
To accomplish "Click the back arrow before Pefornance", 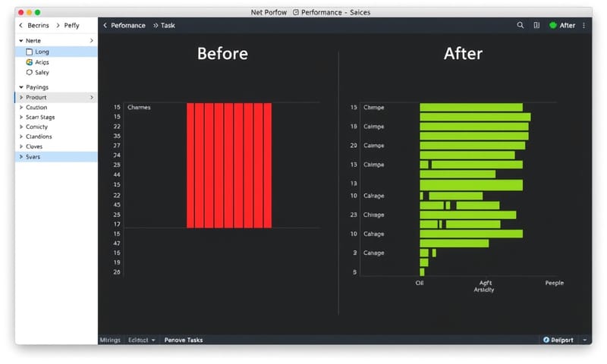I will [x=105, y=25].
